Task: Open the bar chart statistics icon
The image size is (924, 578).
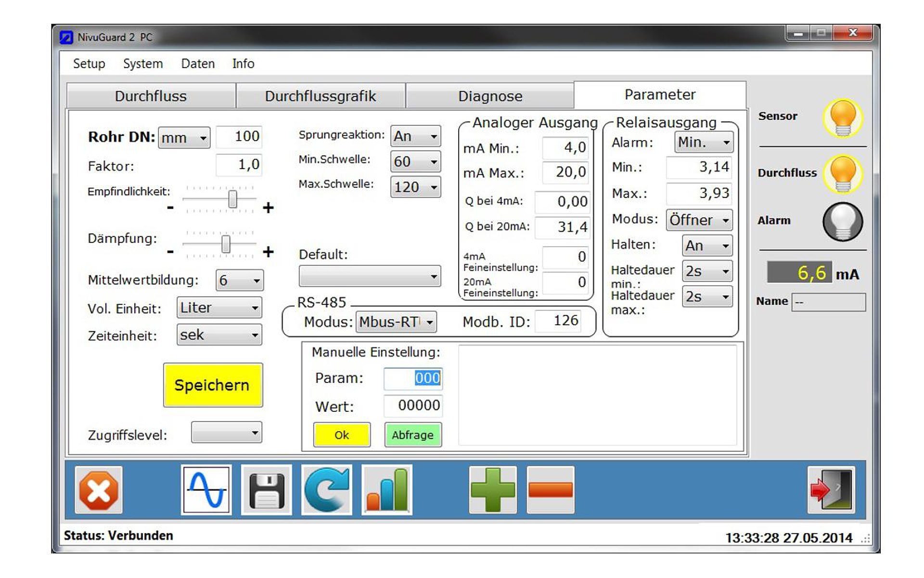Action: 387,490
